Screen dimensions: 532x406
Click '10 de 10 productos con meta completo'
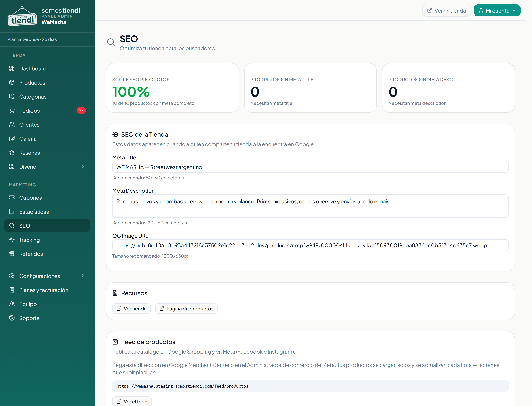click(153, 103)
